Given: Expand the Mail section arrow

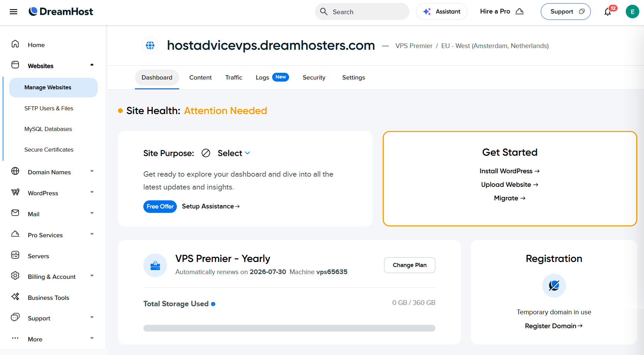Looking at the screenshot, I should (92, 213).
